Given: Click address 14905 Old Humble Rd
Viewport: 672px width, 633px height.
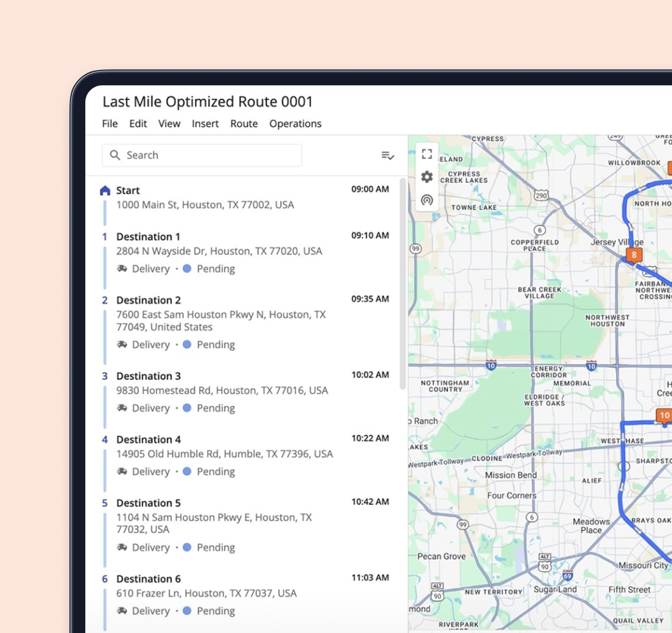Looking at the screenshot, I should (x=225, y=454).
